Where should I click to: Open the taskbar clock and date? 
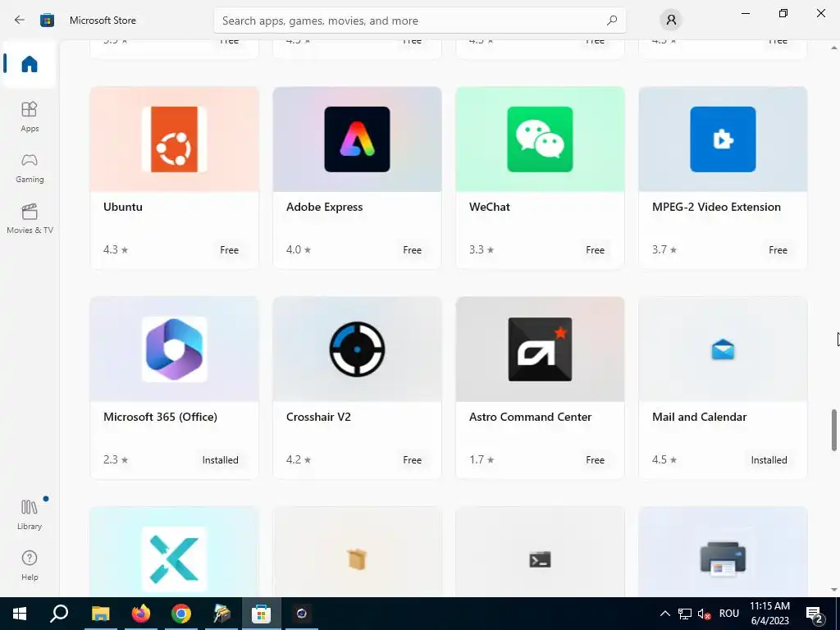[x=769, y=614]
